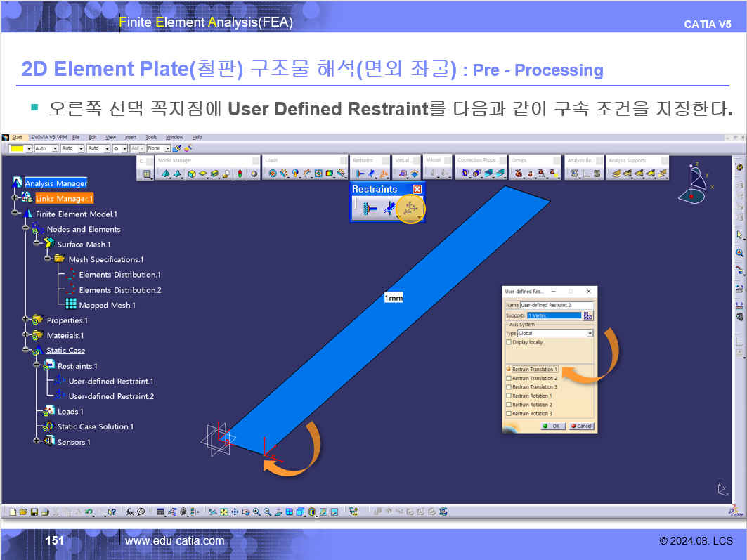Click the 1mm thickness label on plate
Viewport: 747px width, 560px height.
pos(394,298)
